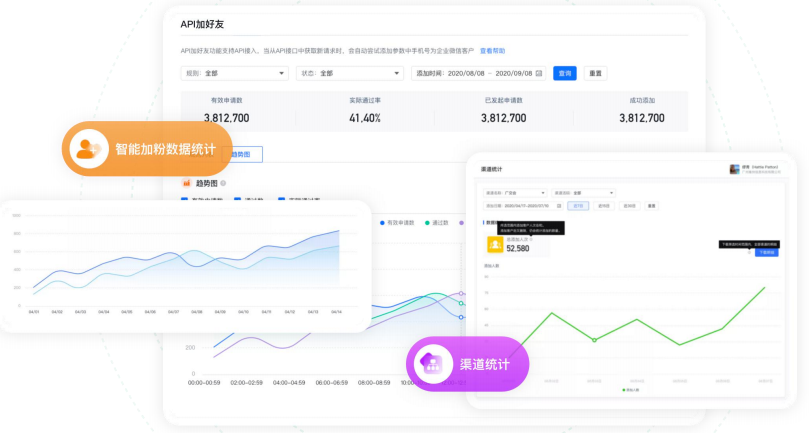
Task: Expand the 状态 dropdown
Action: point(350,73)
